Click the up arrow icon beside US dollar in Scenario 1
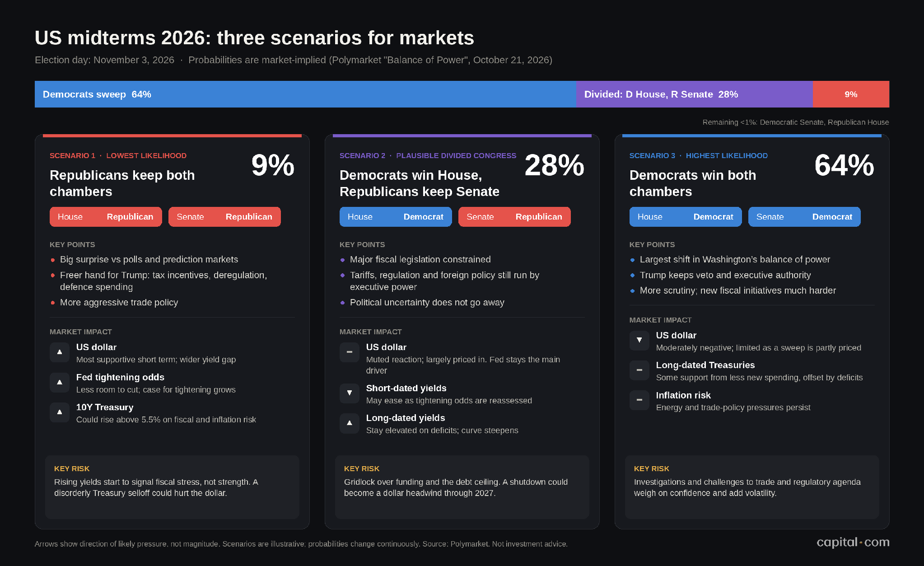Viewport: 924px width, 566px height. coord(60,352)
